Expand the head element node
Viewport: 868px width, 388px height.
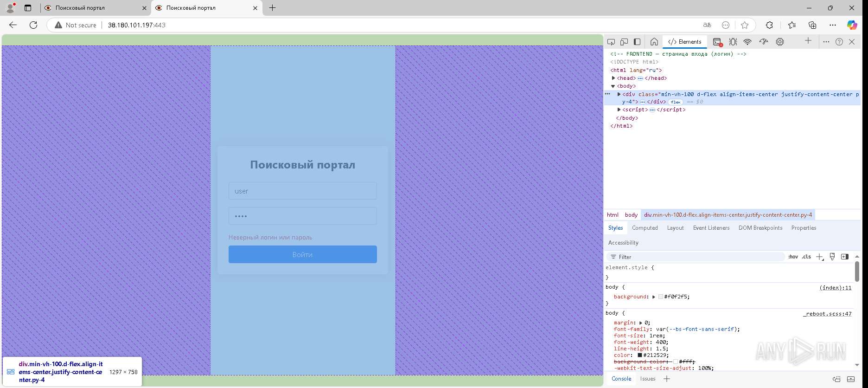click(613, 78)
